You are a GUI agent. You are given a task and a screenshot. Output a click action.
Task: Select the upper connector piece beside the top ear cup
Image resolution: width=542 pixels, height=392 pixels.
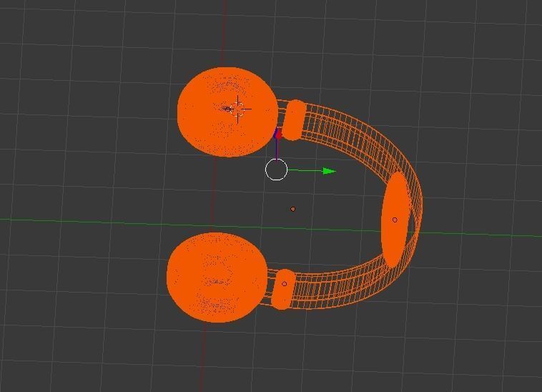(x=294, y=120)
